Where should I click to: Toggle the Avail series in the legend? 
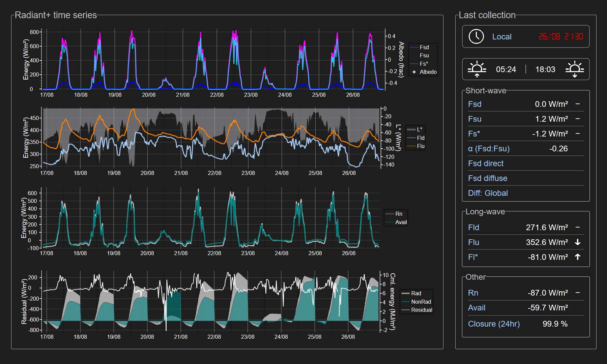[401, 222]
